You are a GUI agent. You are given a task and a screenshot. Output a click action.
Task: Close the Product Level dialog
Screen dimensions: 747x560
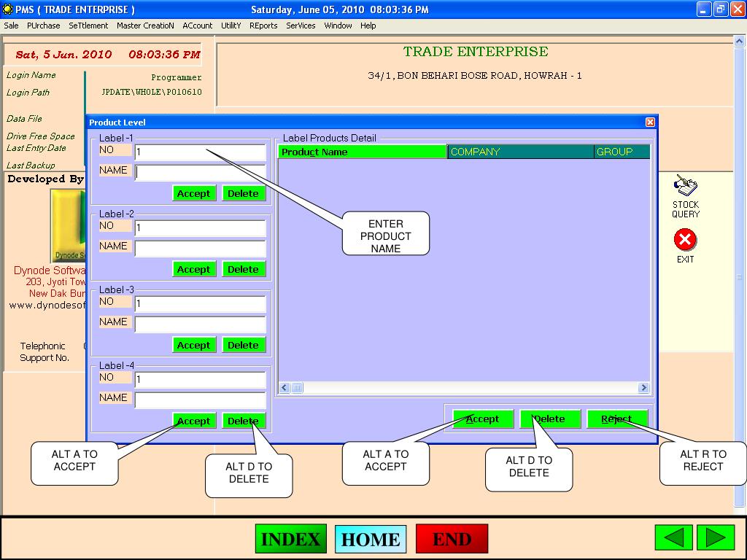pyautogui.click(x=650, y=122)
